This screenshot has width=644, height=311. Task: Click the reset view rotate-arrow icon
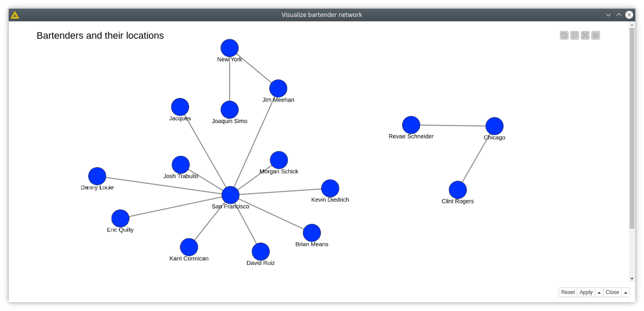(564, 35)
